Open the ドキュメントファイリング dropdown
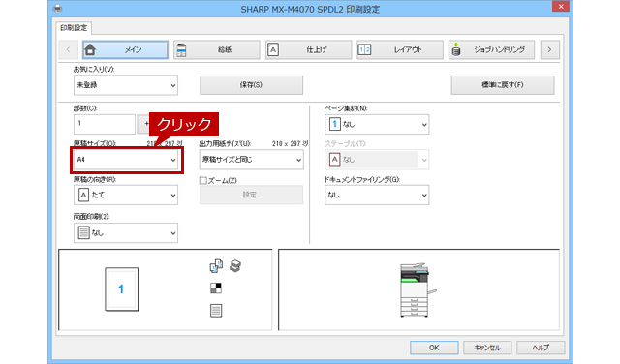The height and width of the screenshot is (364, 620). tap(377, 196)
